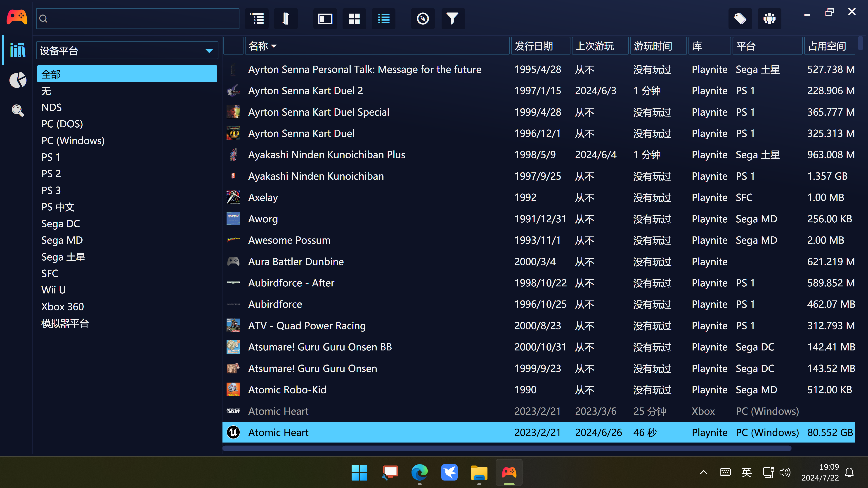Screen dimensions: 868x488
Task: Click the blue bird app in taskbar
Action: (x=449, y=472)
